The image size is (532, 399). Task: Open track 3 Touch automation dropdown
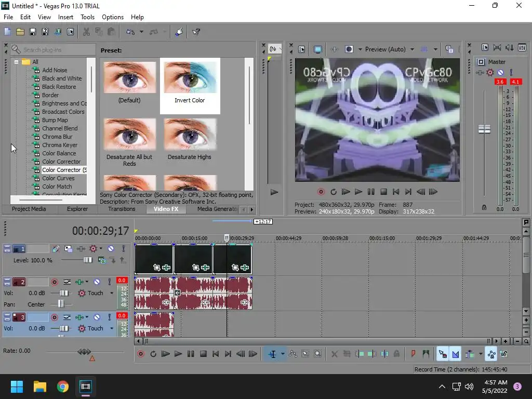coord(112,328)
